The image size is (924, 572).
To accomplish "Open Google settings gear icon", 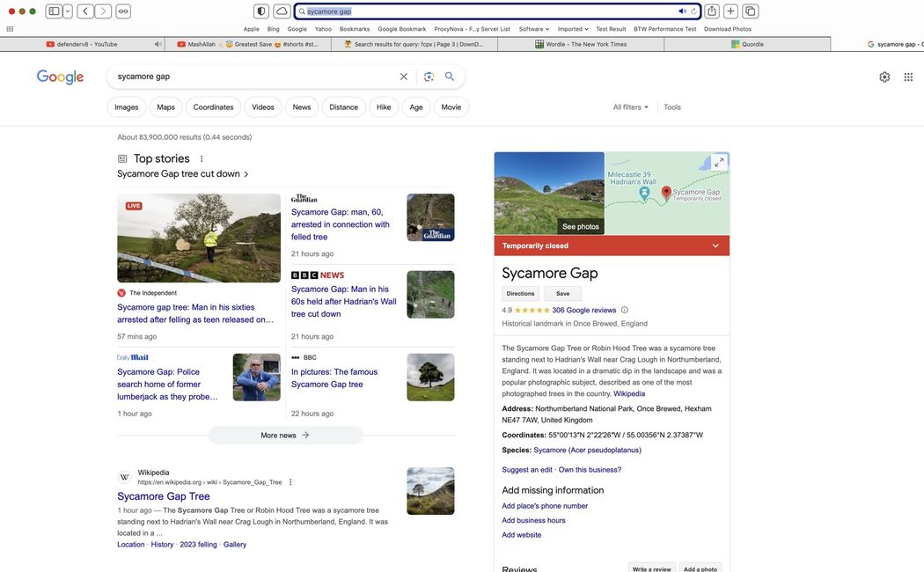I will pyautogui.click(x=884, y=77).
